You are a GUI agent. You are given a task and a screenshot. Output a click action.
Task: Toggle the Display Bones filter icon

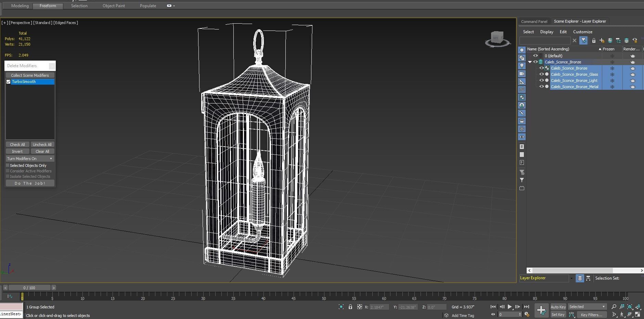(x=522, y=113)
